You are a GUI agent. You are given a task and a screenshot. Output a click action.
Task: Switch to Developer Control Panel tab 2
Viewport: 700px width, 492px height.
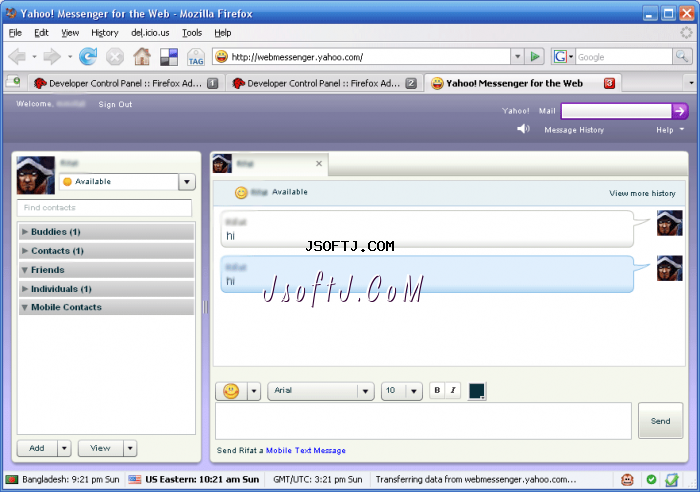point(324,83)
